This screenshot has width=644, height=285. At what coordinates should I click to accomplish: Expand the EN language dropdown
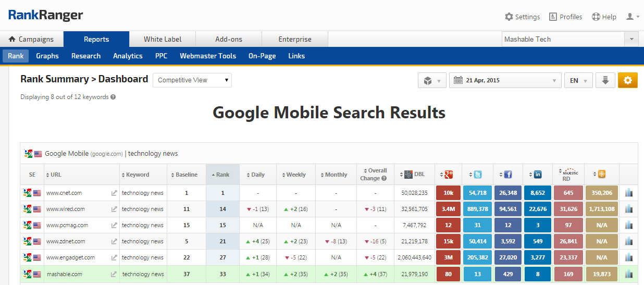(578, 81)
